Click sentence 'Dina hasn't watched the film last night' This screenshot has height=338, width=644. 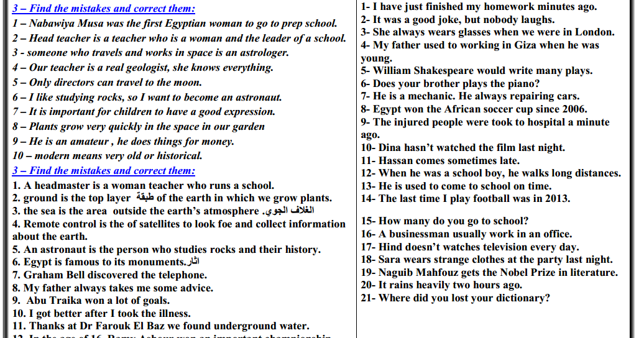click(463, 148)
